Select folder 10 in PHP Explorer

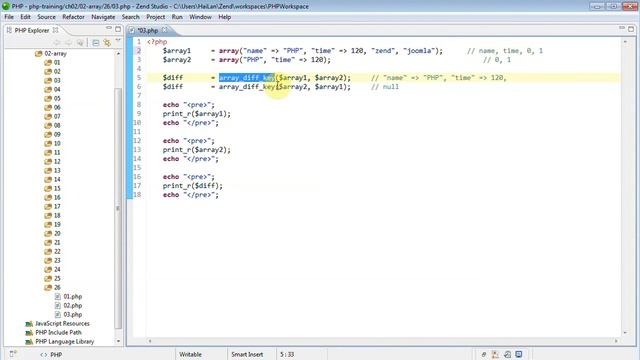(57, 143)
